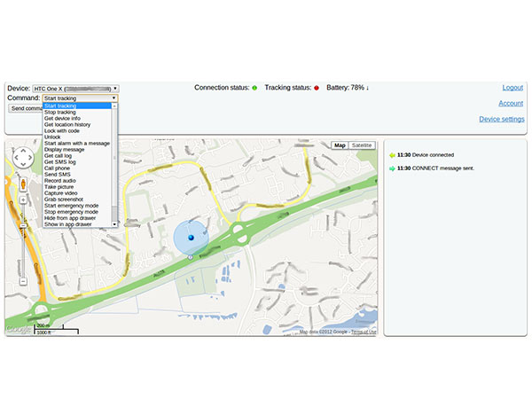Click the green CONNECT message sent arrow
Image resolution: width=532 pixels, height=399 pixels.
[x=392, y=168]
